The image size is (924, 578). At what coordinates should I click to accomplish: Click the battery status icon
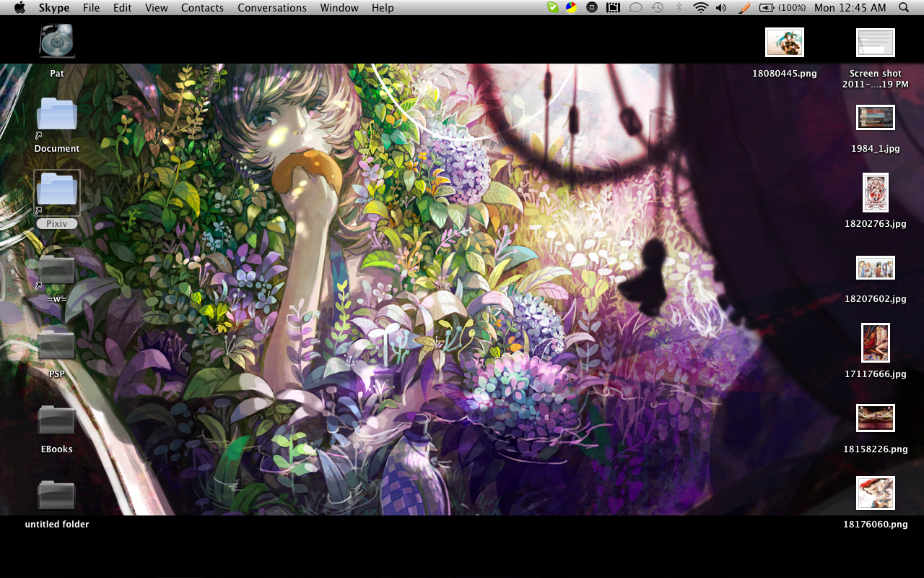[767, 7]
